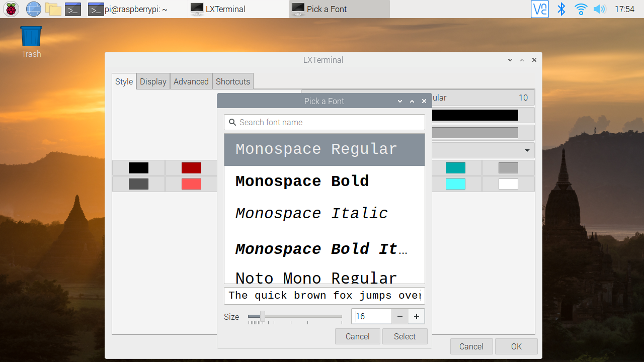
Task: Click the font preview text field
Action: point(325,296)
